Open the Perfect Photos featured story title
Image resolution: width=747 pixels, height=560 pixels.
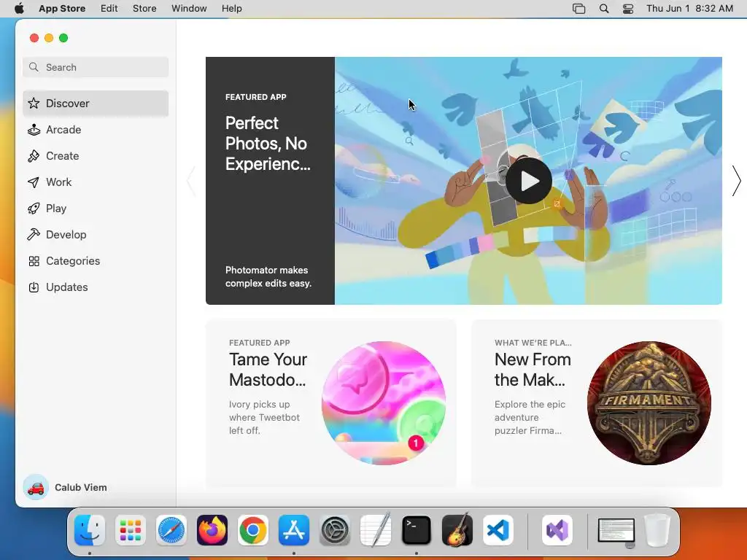268,144
